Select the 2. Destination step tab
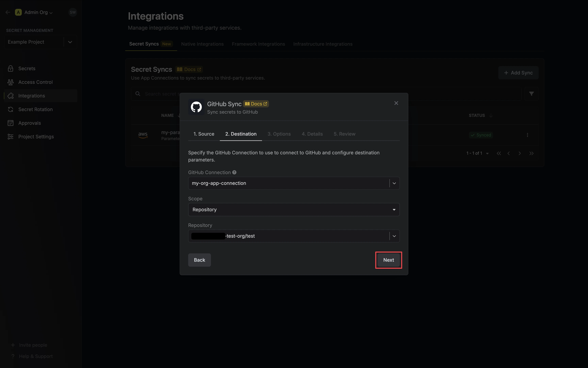Screen dimensions: 588x368 click(241, 134)
